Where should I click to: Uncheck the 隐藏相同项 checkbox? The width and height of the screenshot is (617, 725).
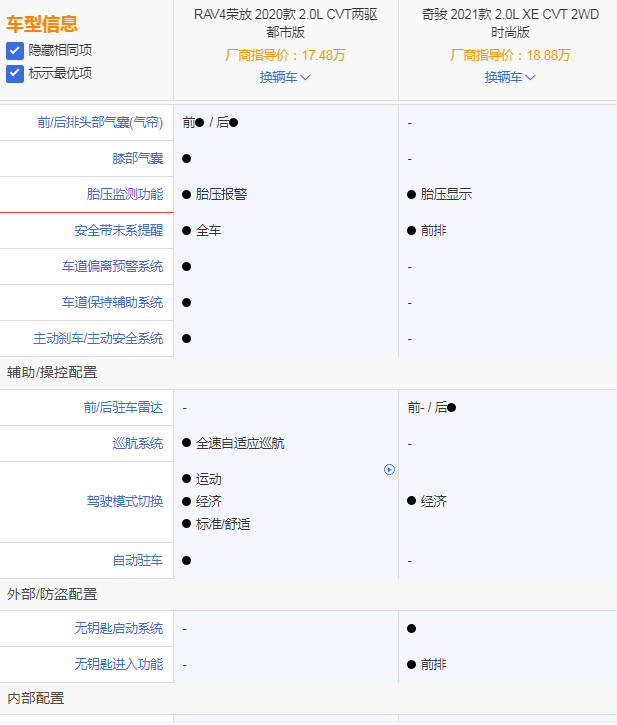[15, 50]
